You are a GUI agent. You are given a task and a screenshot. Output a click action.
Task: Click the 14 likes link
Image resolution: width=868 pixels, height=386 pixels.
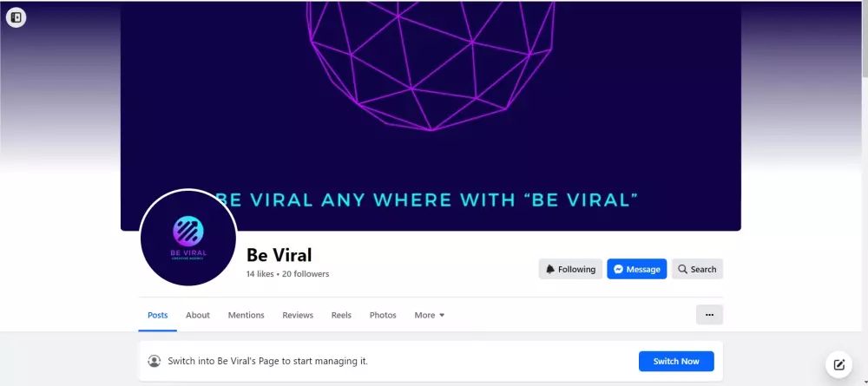tap(260, 274)
